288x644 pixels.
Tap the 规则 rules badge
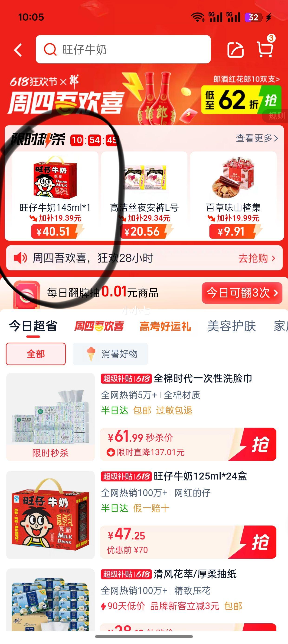tap(276, 116)
